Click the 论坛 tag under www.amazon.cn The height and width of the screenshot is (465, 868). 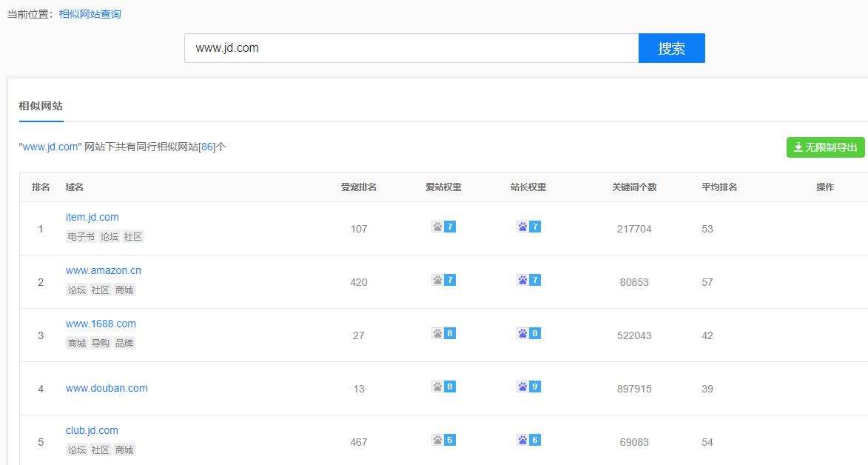click(x=77, y=290)
